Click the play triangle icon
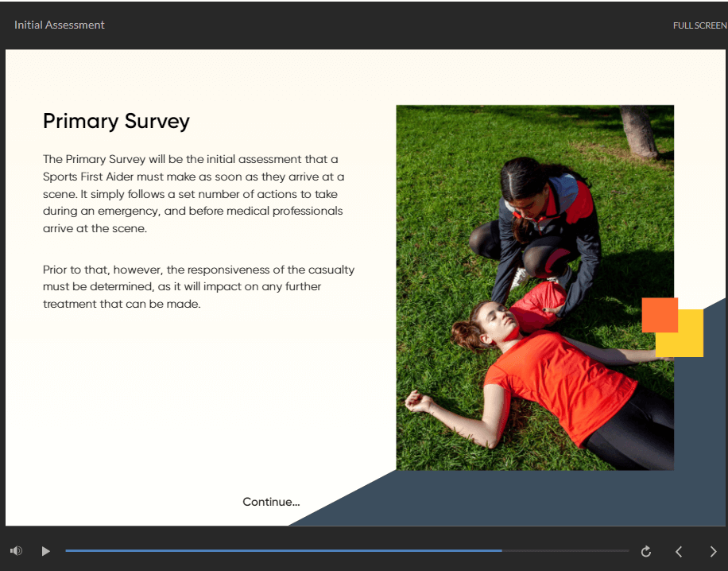The height and width of the screenshot is (571, 728). [x=45, y=550]
